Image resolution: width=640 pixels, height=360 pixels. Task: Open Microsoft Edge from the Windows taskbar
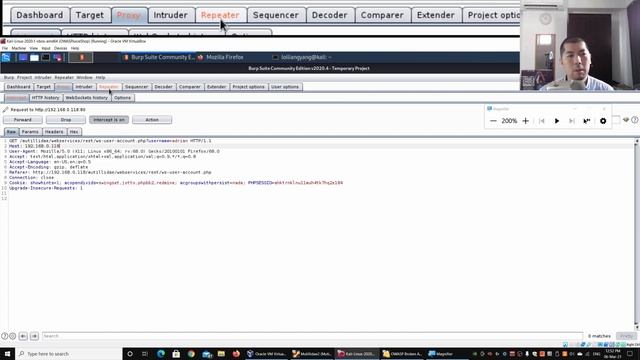pyautogui.click(x=161, y=353)
